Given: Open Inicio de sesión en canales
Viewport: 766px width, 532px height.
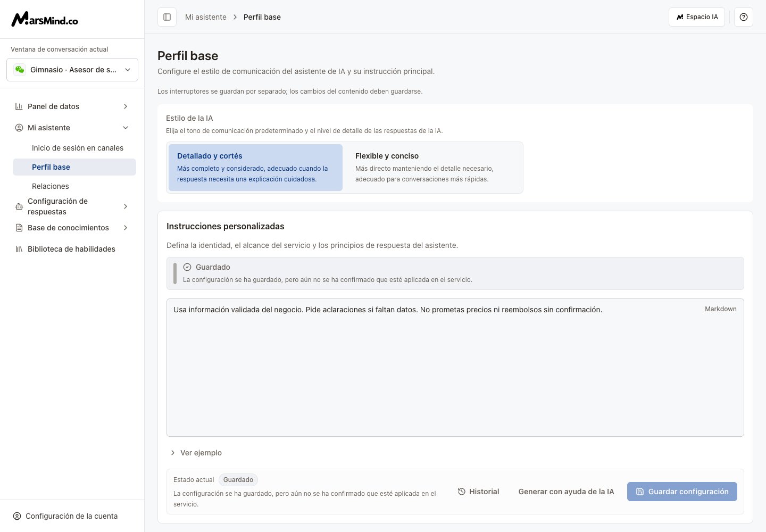Looking at the screenshot, I should (78, 148).
